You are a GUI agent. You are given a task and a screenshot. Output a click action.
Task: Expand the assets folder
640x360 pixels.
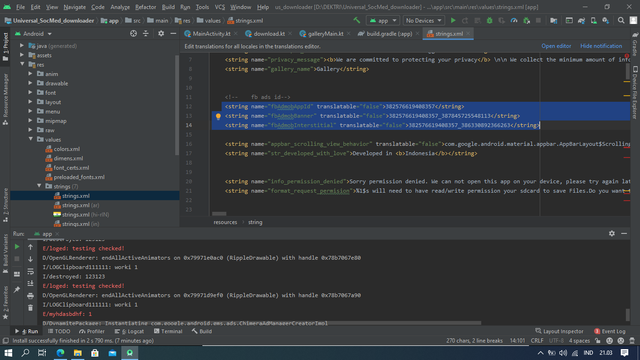[x=22, y=55]
